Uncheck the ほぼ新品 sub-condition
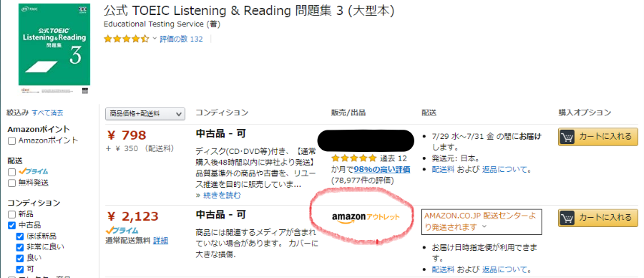 [x=20, y=236]
